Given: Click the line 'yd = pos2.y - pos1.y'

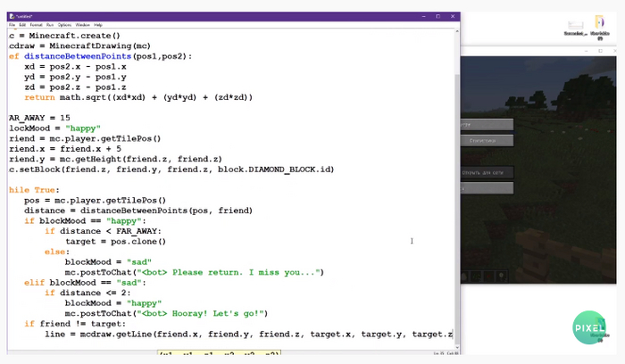Looking at the screenshot, I should 75,77.
